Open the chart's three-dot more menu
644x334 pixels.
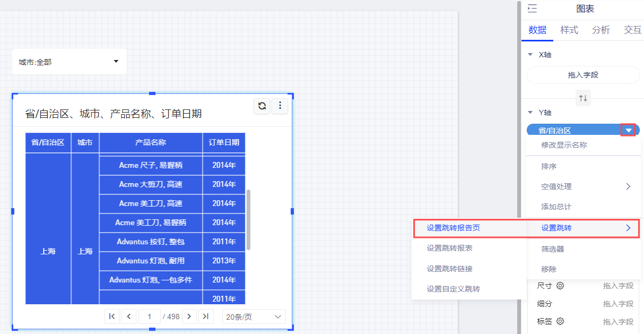click(x=280, y=106)
